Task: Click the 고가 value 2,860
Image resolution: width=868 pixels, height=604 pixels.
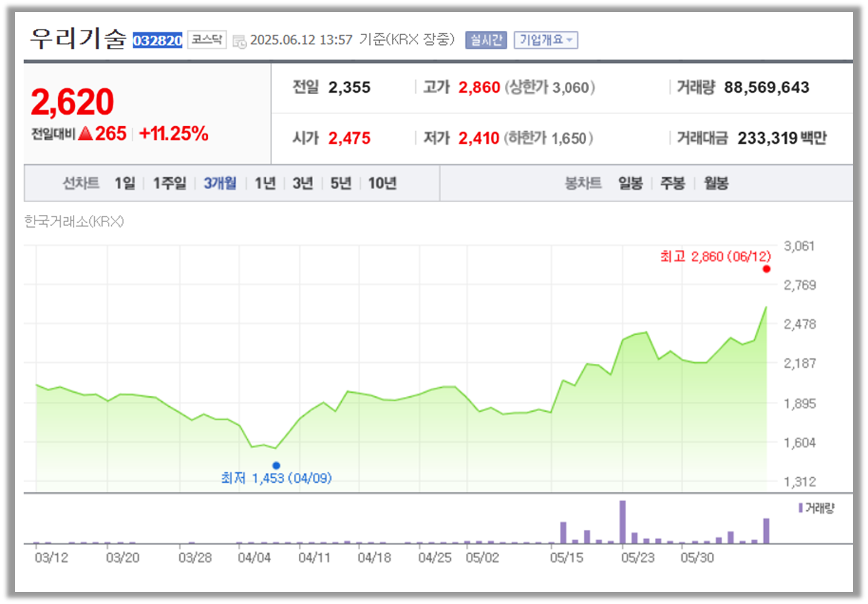Action: coord(479,87)
